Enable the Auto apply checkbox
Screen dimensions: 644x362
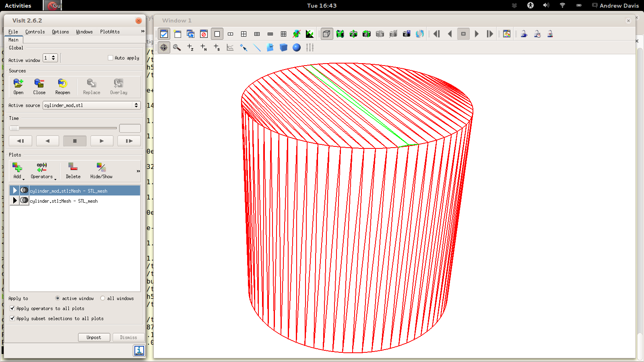pos(110,58)
